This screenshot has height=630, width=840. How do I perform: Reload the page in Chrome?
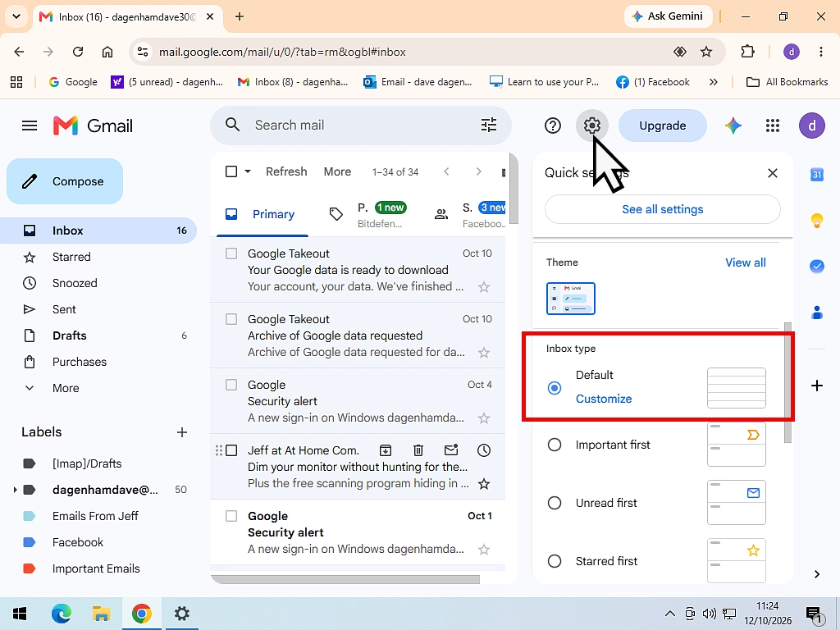tap(78, 52)
